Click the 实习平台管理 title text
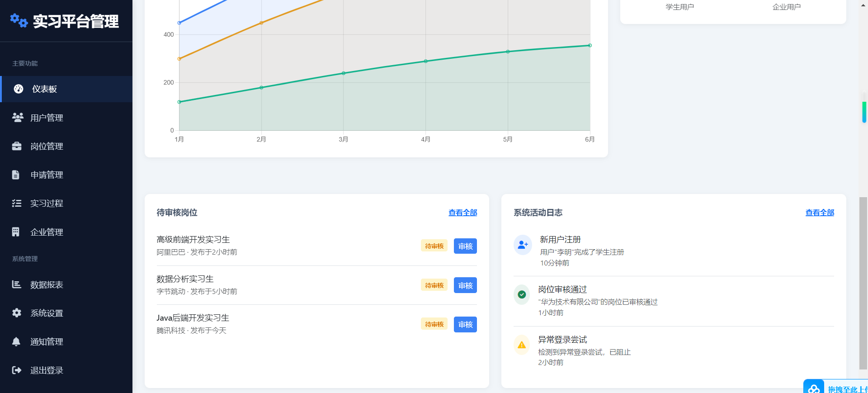This screenshot has height=393, width=868. tap(75, 21)
